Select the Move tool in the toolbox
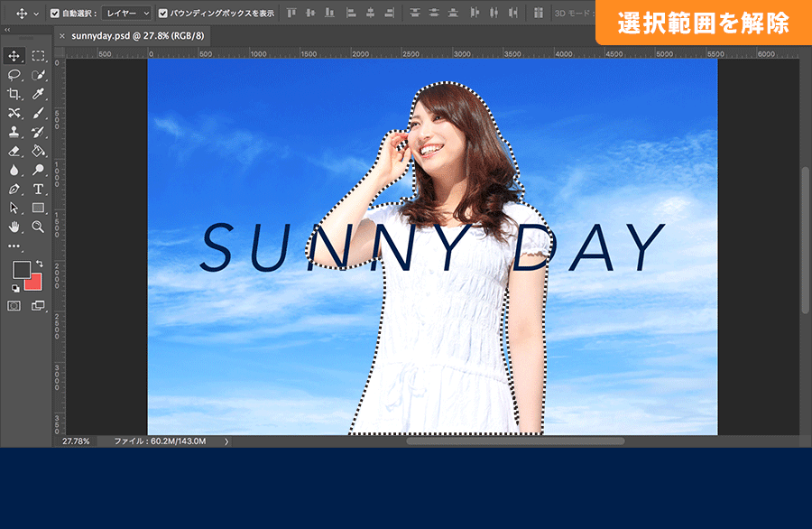The height and width of the screenshot is (529, 812). 14,56
